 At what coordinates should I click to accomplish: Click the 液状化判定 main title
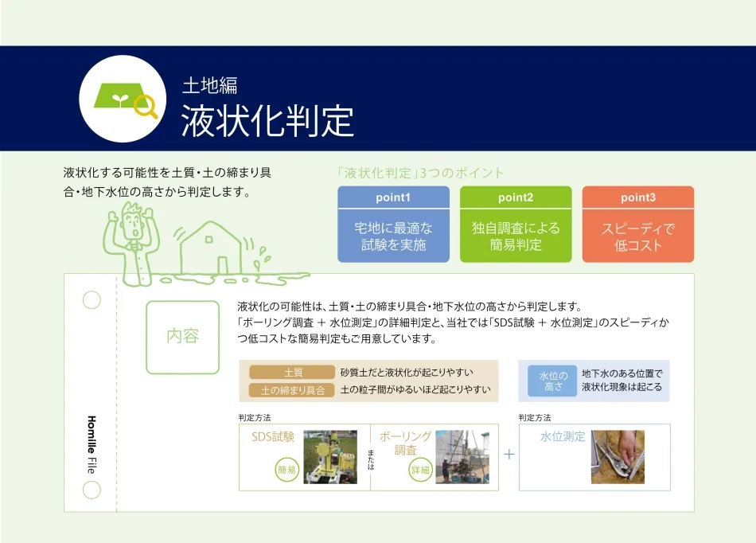click(x=267, y=120)
